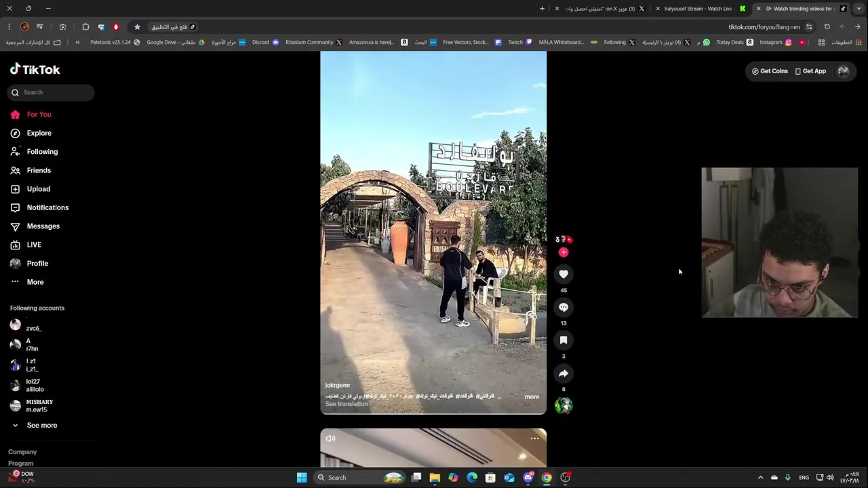Open File Explorer from taskbar
The width and height of the screenshot is (868, 488).
(x=435, y=478)
